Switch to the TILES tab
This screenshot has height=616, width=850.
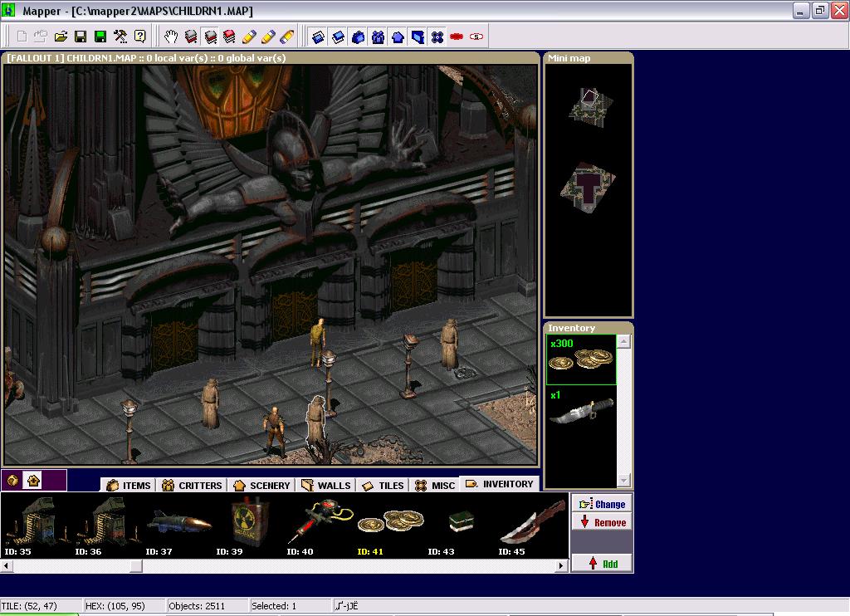(x=383, y=486)
